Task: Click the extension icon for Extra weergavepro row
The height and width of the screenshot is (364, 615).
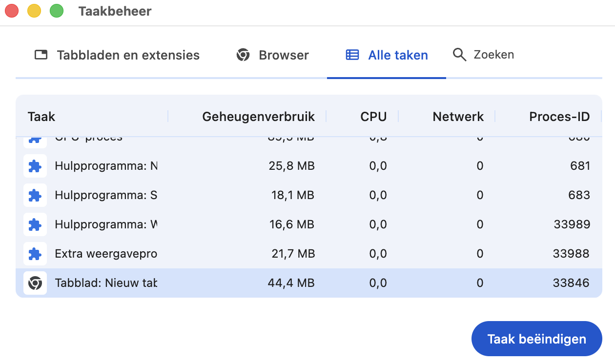Action: pyautogui.click(x=35, y=254)
